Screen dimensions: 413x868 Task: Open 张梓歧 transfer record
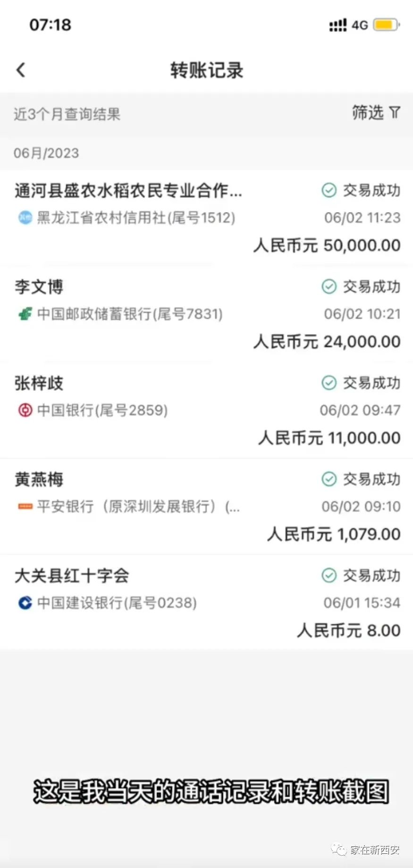(x=207, y=411)
